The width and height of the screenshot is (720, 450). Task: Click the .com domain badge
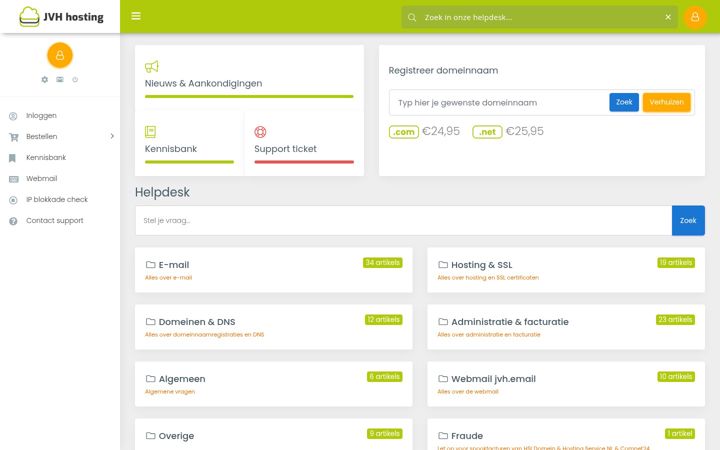404,132
